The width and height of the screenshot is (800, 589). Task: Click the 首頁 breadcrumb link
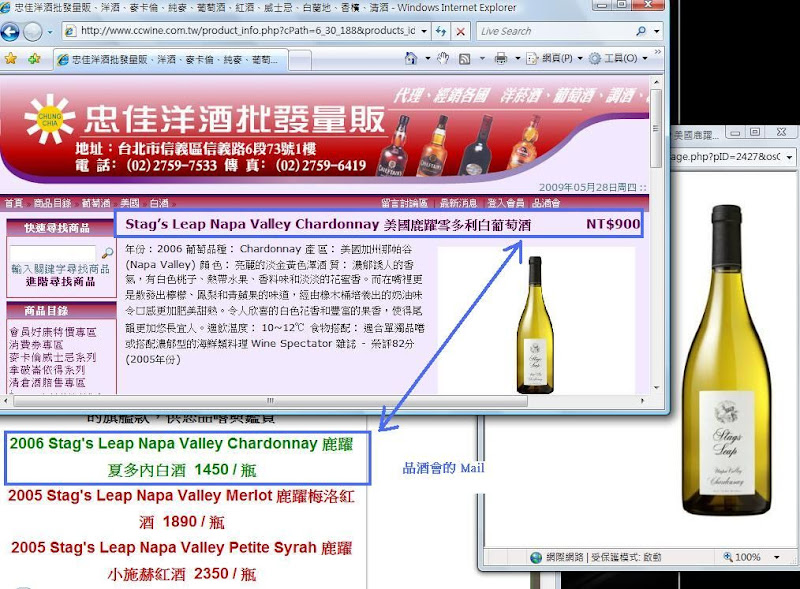[13, 203]
